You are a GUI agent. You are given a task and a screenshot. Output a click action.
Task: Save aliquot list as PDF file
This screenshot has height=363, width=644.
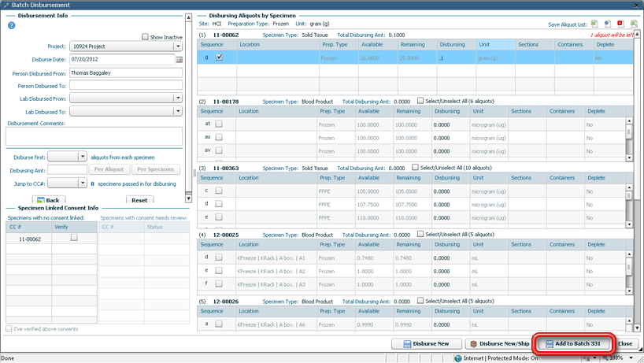(620, 24)
